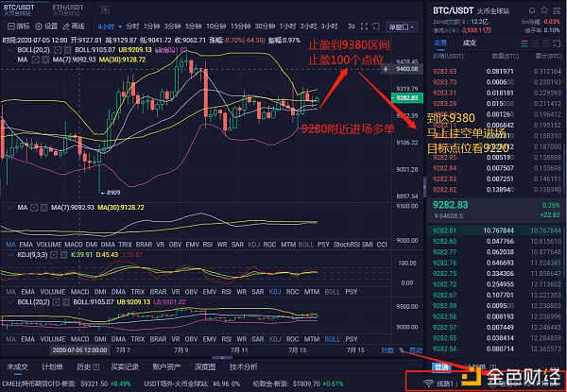Open the 历史 history tab
This screenshot has width=567, height=392.
coord(88,367)
